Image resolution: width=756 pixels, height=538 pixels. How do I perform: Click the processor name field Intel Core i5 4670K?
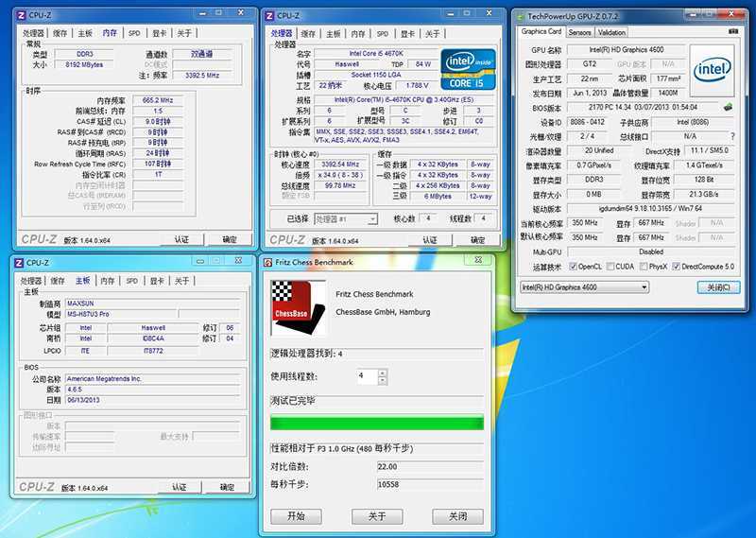[376, 54]
